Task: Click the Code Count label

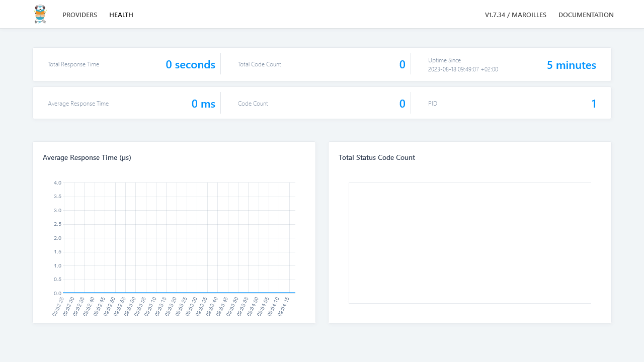Action: point(253,104)
